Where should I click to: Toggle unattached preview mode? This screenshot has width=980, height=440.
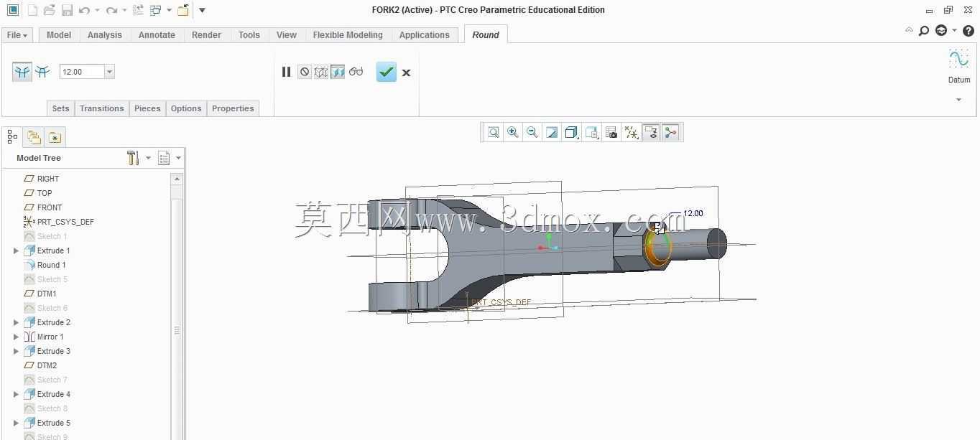click(321, 72)
